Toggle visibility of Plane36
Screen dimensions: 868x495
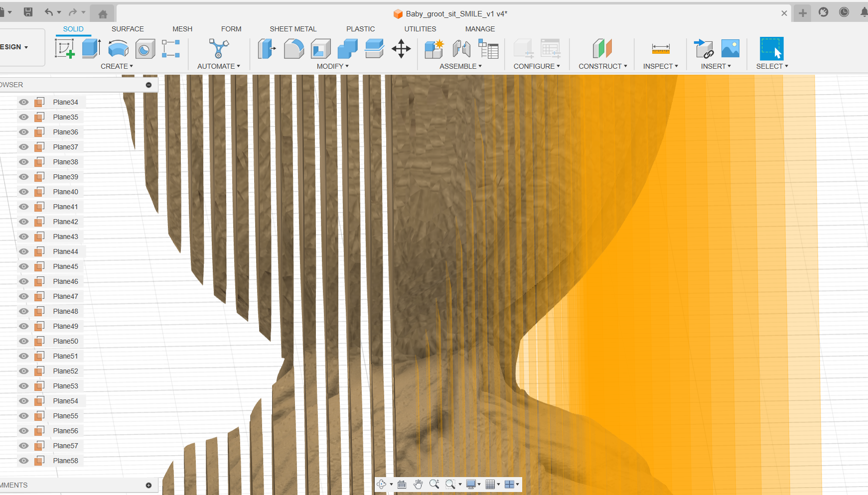pyautogui.click(x=23, y=132)
